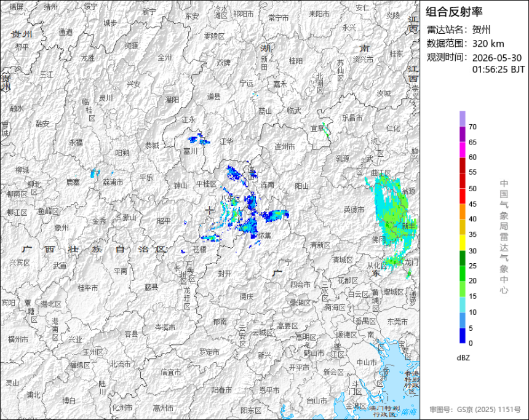Click the 宜章 map label

317,129
